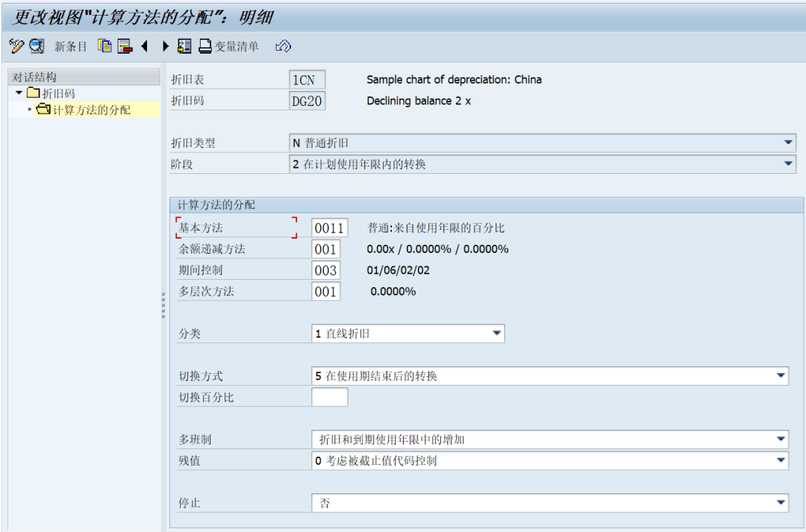This screenshot has width=806, height=532.
Task: Click the empty 切换百分比 field
Action: (329, 397)
